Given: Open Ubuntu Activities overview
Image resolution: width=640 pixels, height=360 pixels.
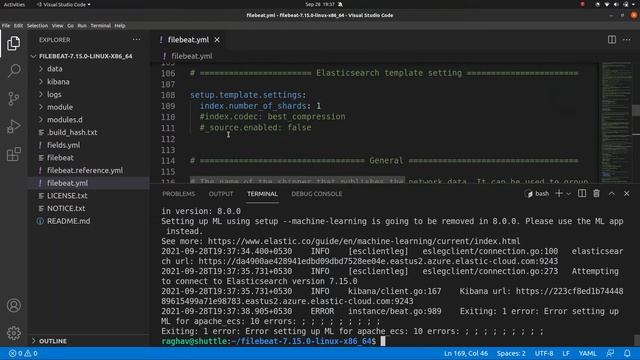Looking at the screenshot, I should 14,4.
